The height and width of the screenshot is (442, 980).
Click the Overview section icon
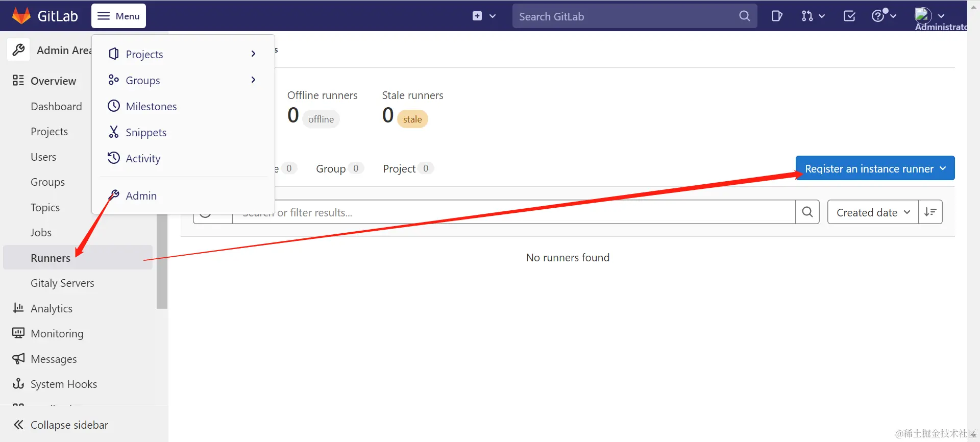tap(18, 80)
